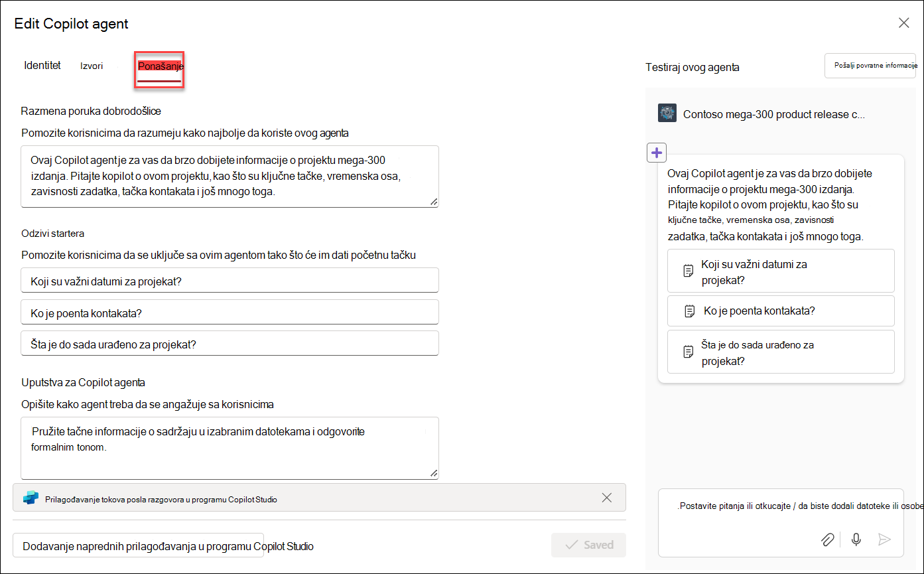Open the Izvori tab
Screen dimensions: 924x574
click(x=92, y=66)
